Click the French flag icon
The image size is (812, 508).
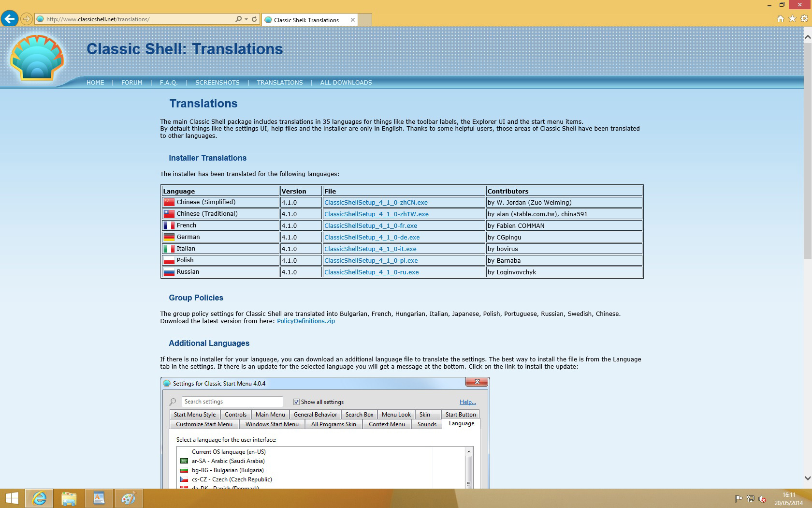169,225
